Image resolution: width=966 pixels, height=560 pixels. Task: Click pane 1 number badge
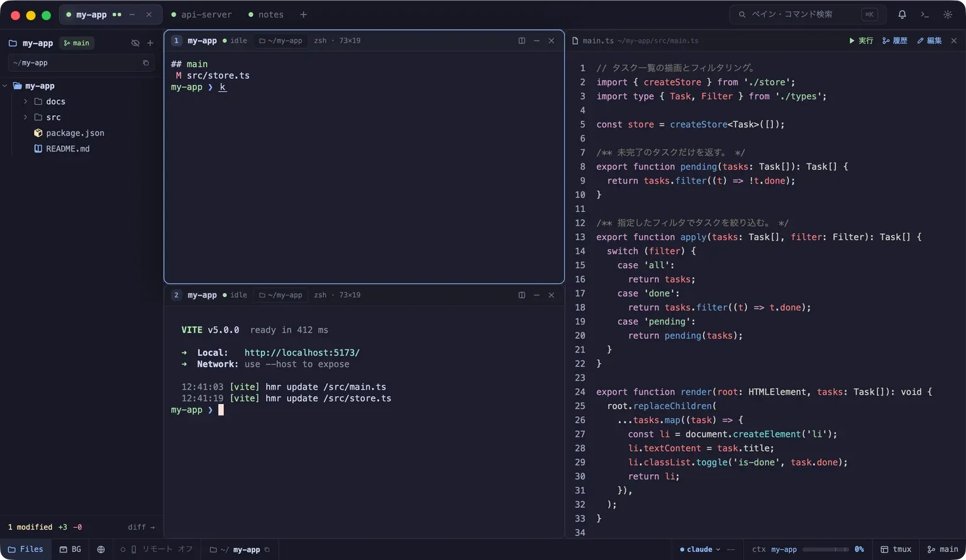[x=176, y=41]
